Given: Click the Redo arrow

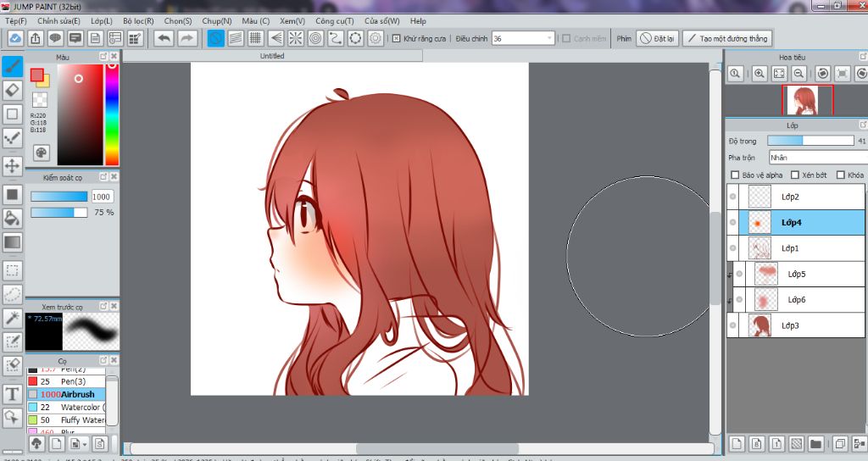Looking at the screenshot, I should pyautogui.click(x=187, y=39).
